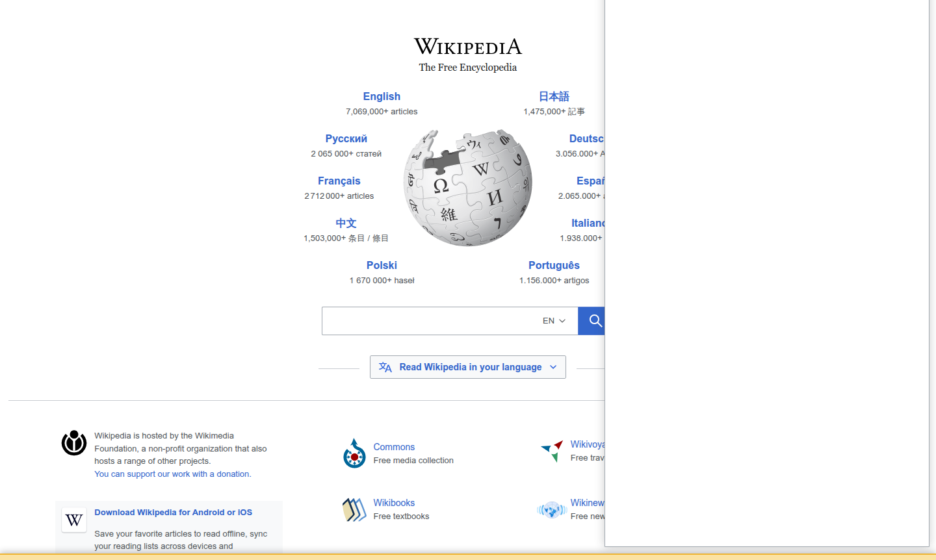Image resolution: width=936 pixels, height=560 pixels.
Task: Click the donation support link
Action: [x=172, y=474]
